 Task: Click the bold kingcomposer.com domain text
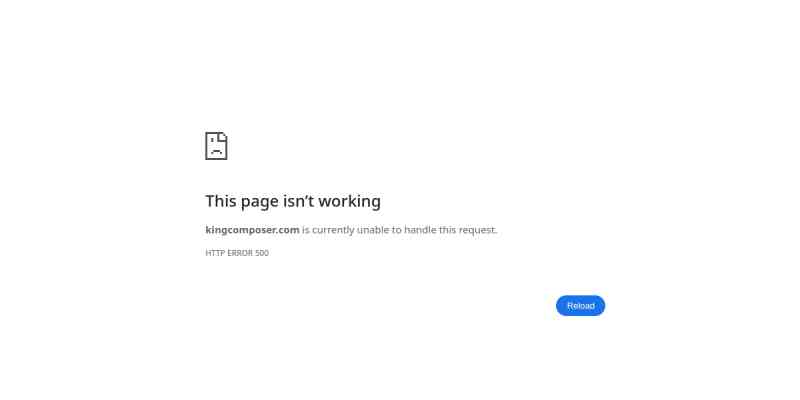252,230
